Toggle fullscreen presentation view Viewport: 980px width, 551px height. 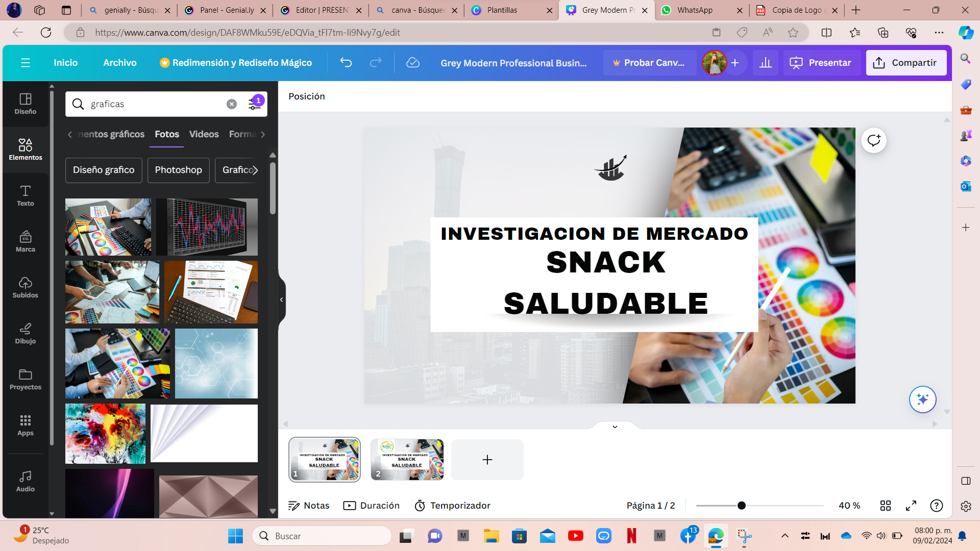click(911, 506)
